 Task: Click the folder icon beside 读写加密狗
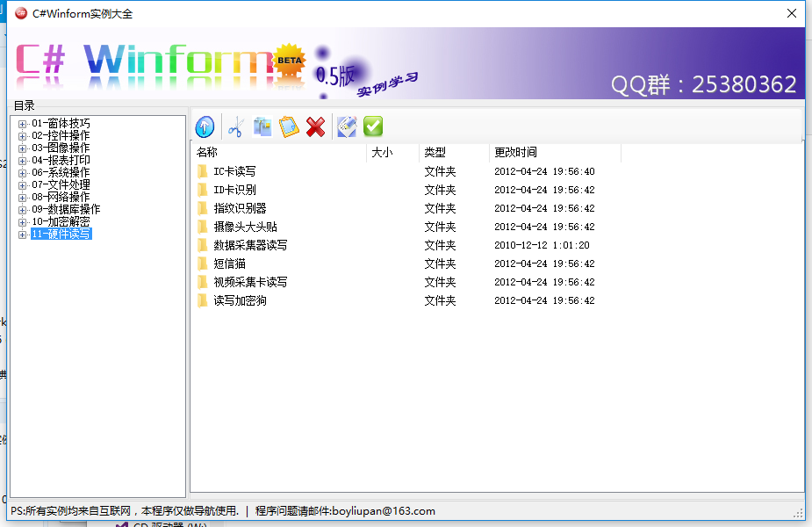203,300
